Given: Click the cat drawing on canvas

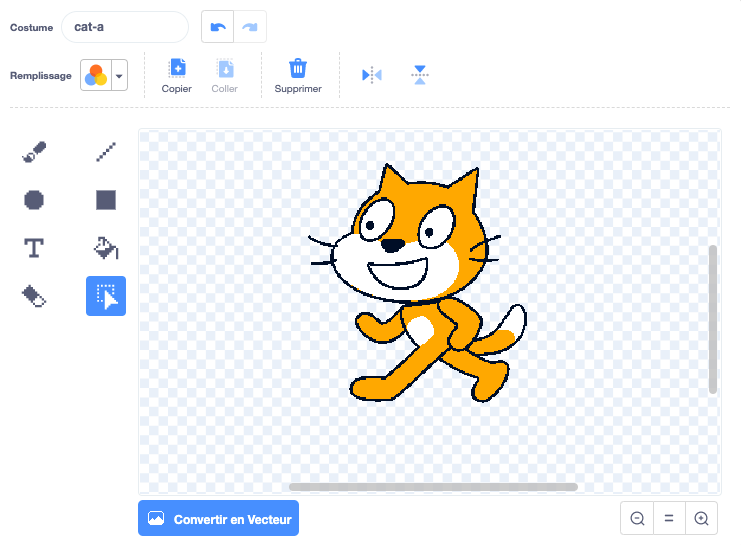Looking at the screenshot, I should click(418, 284).
